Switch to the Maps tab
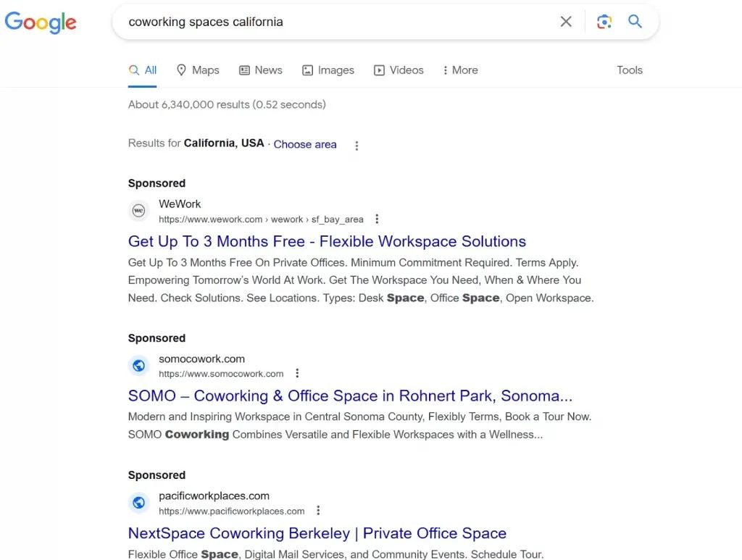This screenshot has height=560, width=742. coord(198,70)
